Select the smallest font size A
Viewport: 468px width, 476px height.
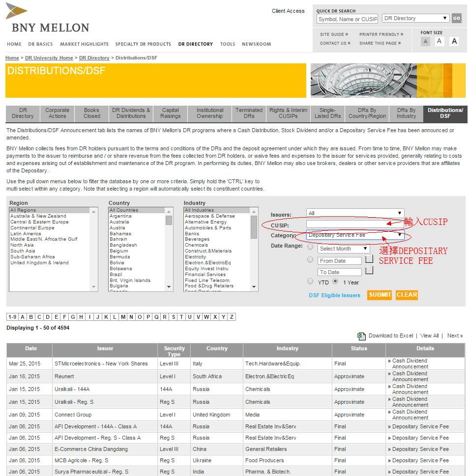coord(425,42)
